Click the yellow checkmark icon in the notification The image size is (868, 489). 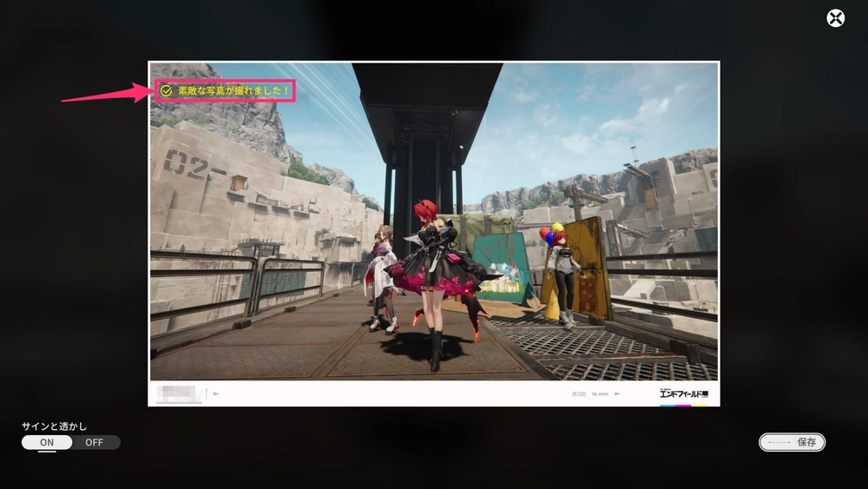point(166,90)
